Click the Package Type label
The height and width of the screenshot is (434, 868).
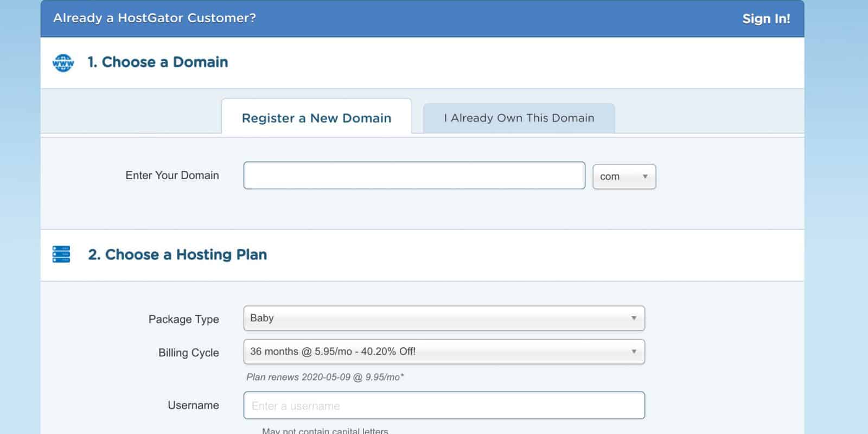(183, 319)
